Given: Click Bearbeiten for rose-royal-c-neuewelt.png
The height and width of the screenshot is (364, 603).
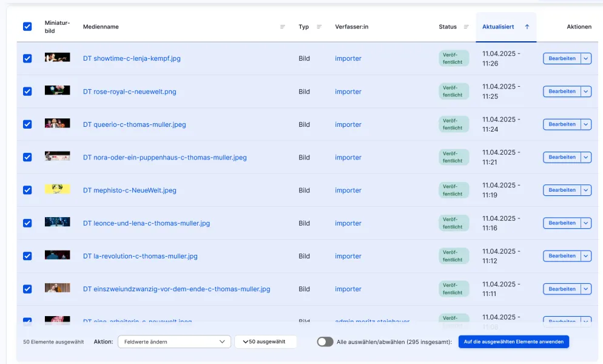Looking at the screenshot, I should (562, 92).
